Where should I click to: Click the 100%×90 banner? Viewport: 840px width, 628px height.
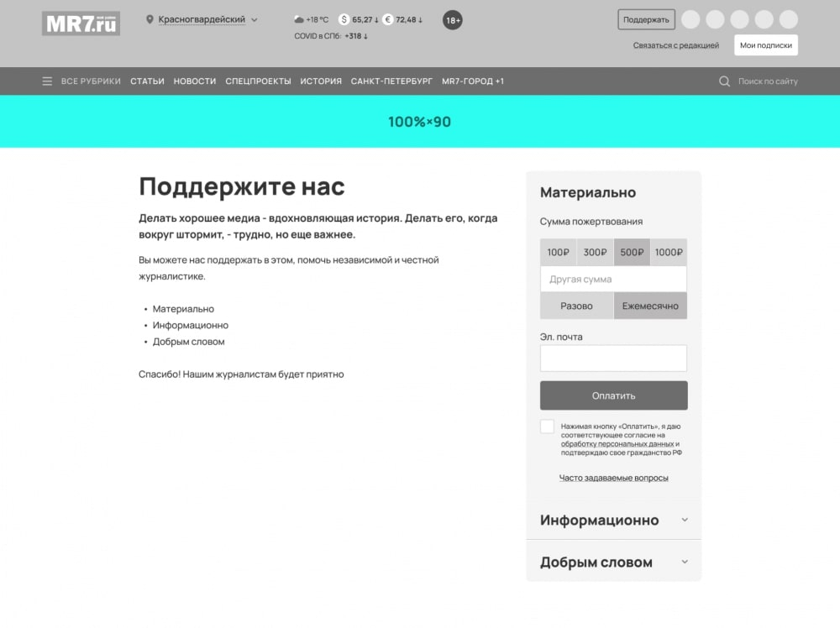pos(420,122)
